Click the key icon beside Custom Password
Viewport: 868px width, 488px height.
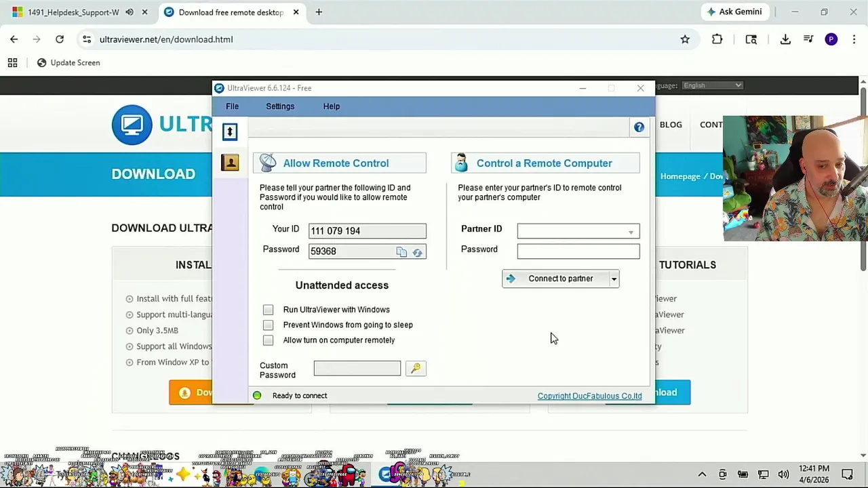point(416,368)
